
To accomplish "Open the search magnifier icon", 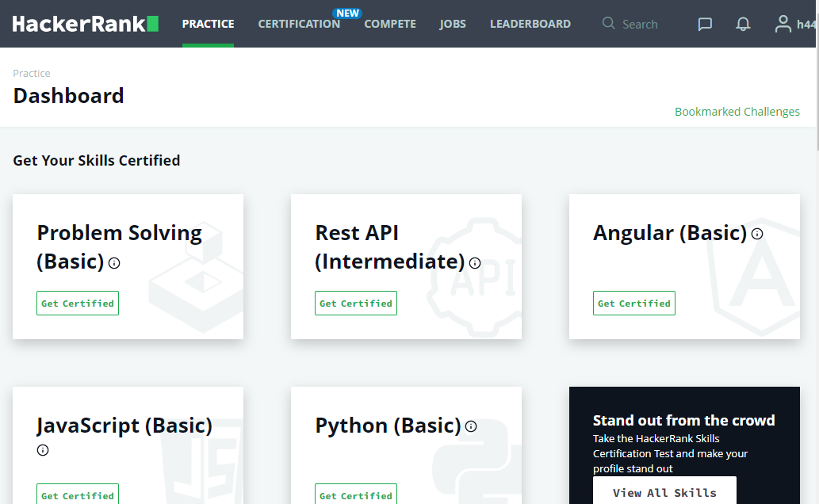I will (x=607, y=24).
